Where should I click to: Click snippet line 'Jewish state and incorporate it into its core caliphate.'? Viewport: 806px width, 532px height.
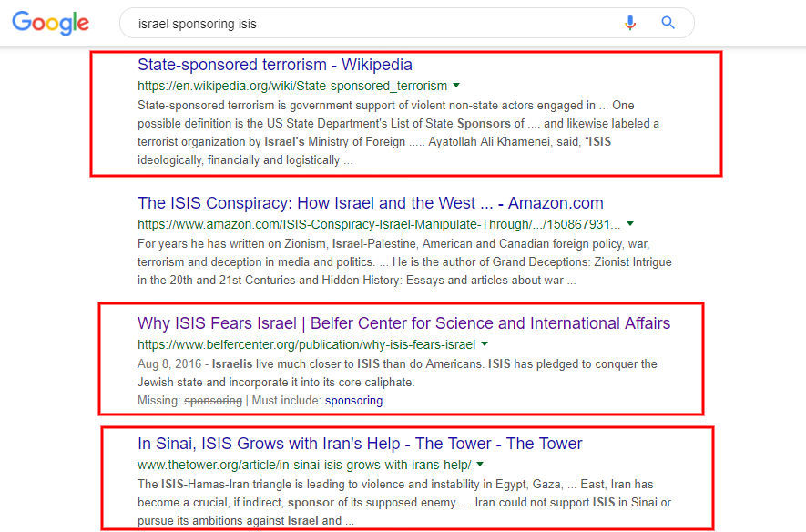276,383
